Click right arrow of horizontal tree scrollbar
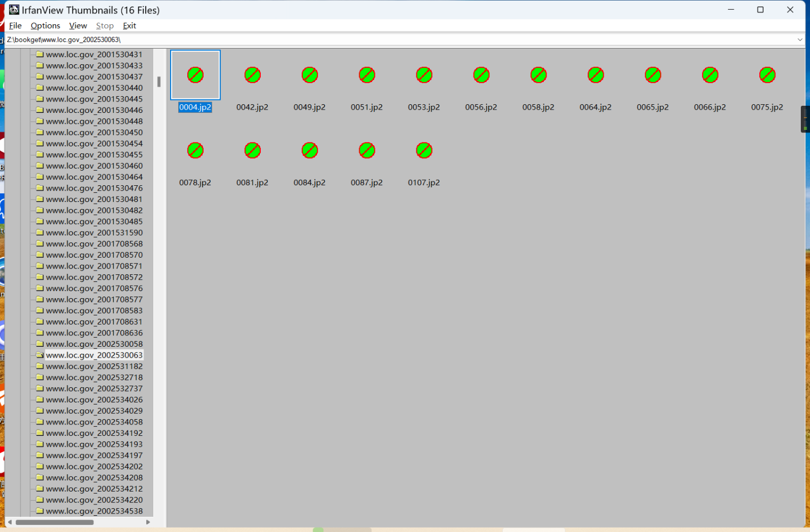Image resolution: width=810 pixels, height=532 pixels. point(148,522)
